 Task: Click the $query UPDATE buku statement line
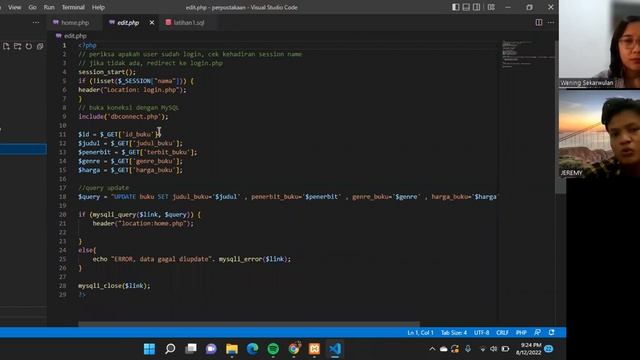(x=288, y=197)
